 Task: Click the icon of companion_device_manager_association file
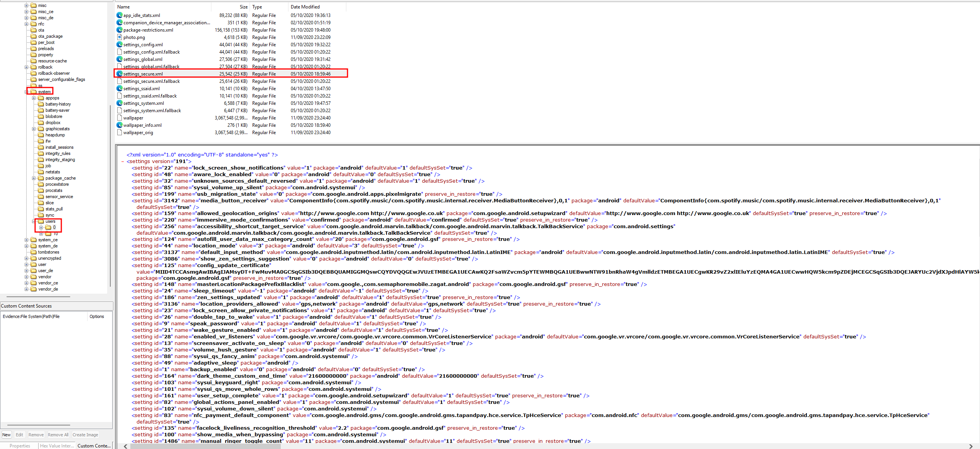(x=120, y=23)
